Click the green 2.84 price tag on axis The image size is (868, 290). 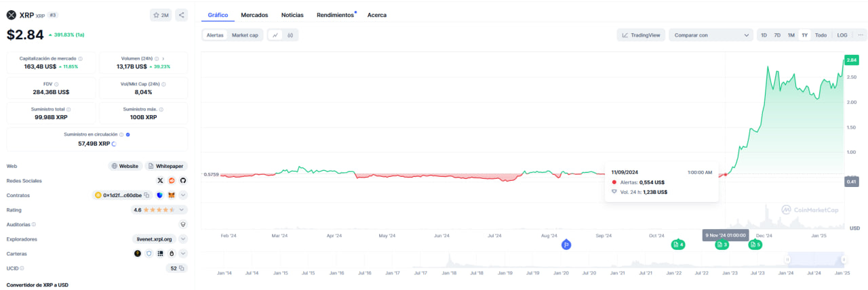click(x=852, y=60)
